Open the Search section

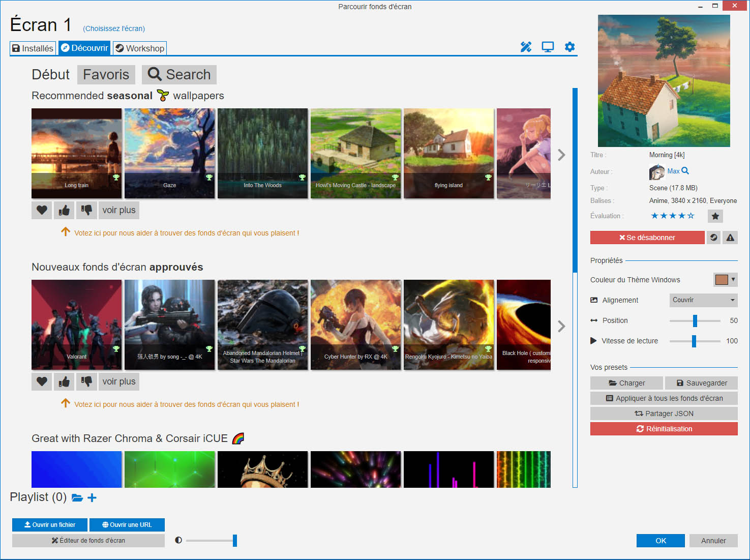pos(179,75)
